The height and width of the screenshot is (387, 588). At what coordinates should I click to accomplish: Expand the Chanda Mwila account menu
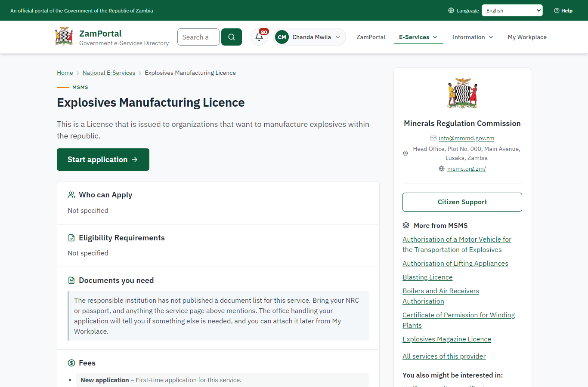309,37
